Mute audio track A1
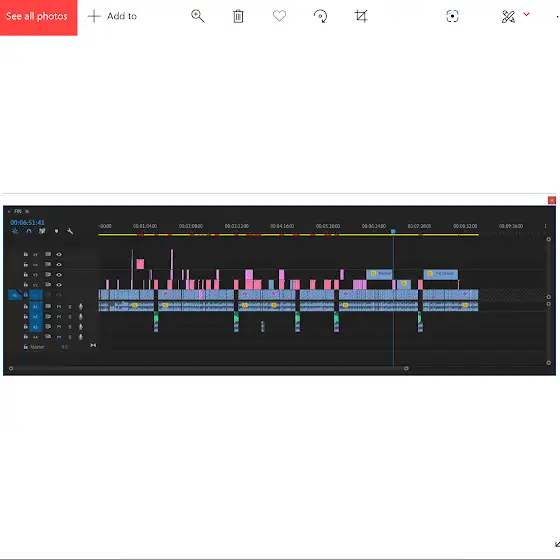560x560 pixels. (59, 306)
